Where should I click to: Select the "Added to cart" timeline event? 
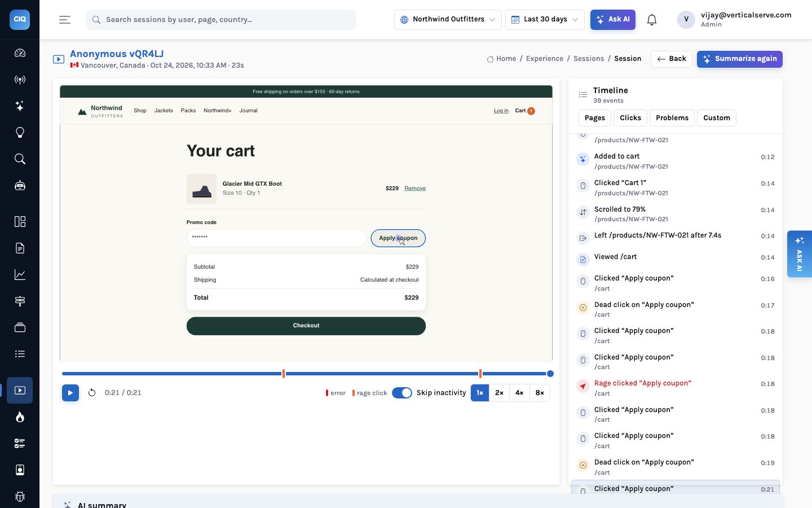pos(676,161)
